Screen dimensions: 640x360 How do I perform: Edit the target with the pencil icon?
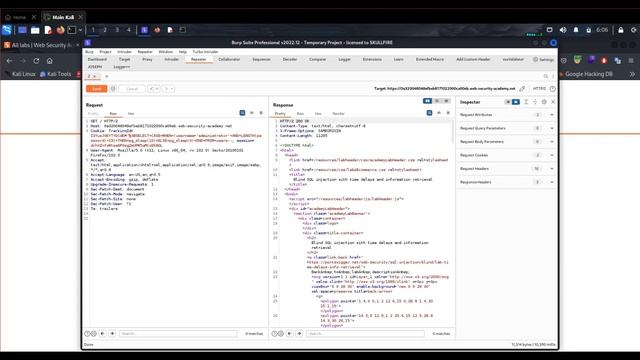[522, 89]
